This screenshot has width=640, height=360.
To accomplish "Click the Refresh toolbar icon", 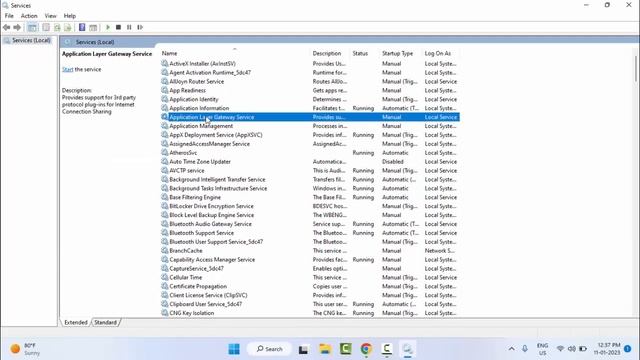I will (57, 27).
